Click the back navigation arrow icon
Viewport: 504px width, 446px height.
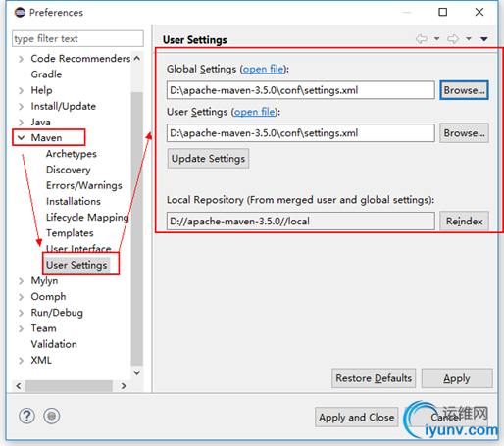pyautogui.click(x=422, y=39)
